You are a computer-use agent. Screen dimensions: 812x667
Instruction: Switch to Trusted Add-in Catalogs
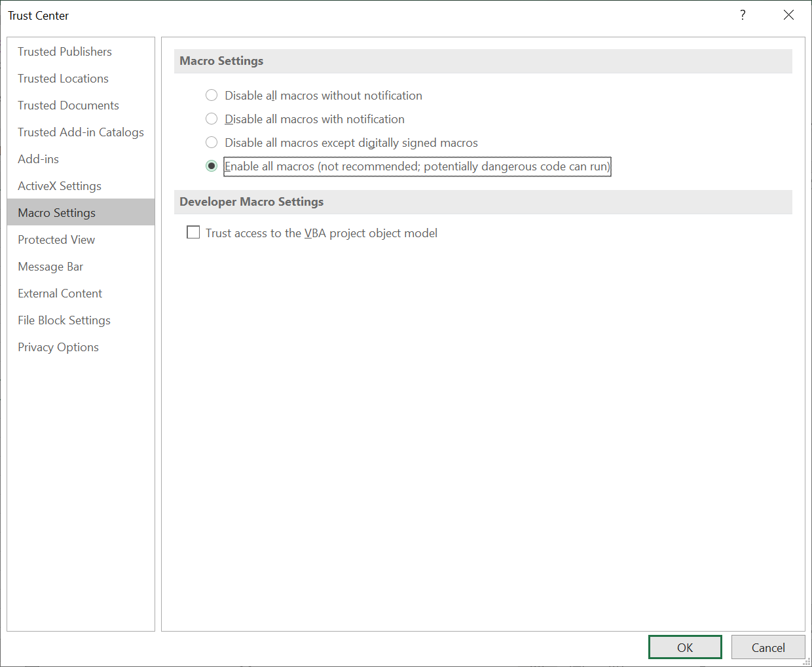[81, 132]
